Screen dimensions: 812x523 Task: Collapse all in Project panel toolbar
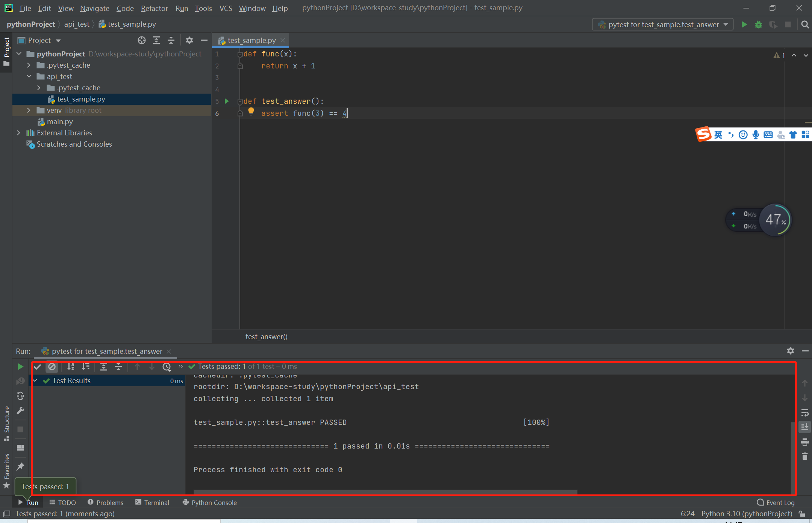(x=171, y=40)
